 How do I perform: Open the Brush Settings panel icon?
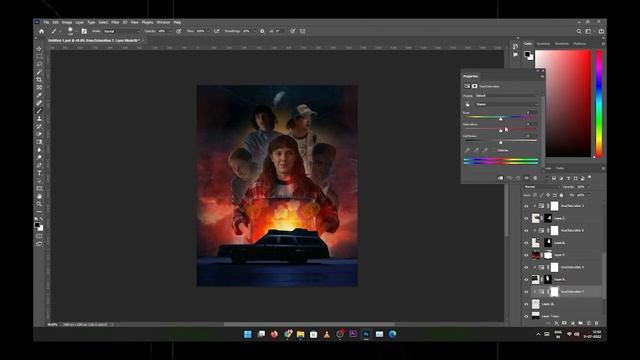click(84, 31)
